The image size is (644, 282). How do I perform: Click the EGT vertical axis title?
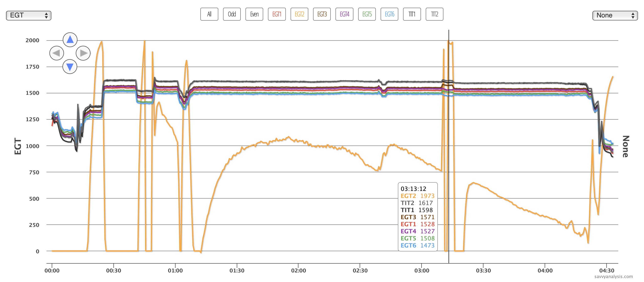(18, 146)
